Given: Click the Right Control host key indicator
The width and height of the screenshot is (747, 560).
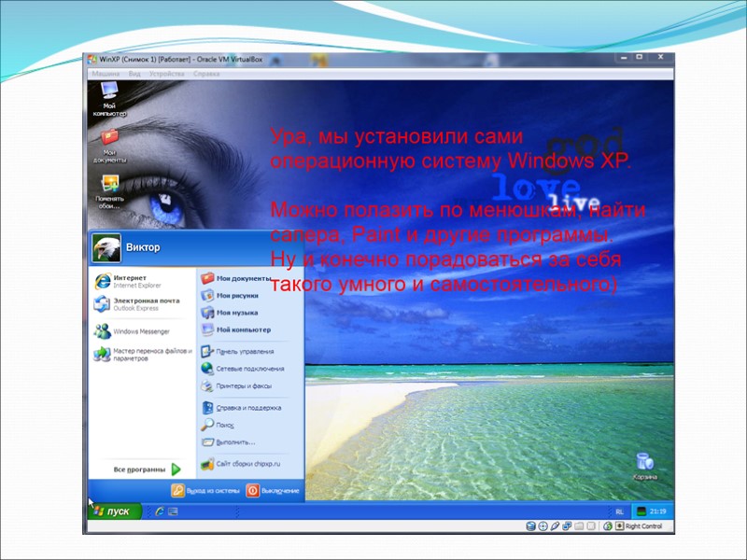Looking at the screenshot, I should (x=640, y=526).
